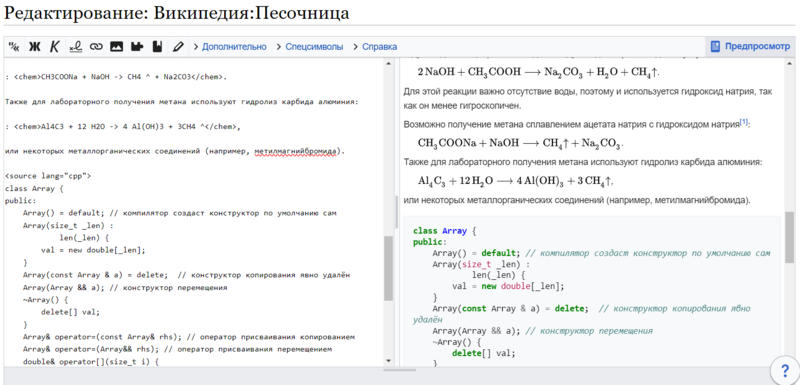Click rendered Al4C3 + 12 H2O formula in preview
This screenshot has width=800, height=385.
tap(515, 181)
